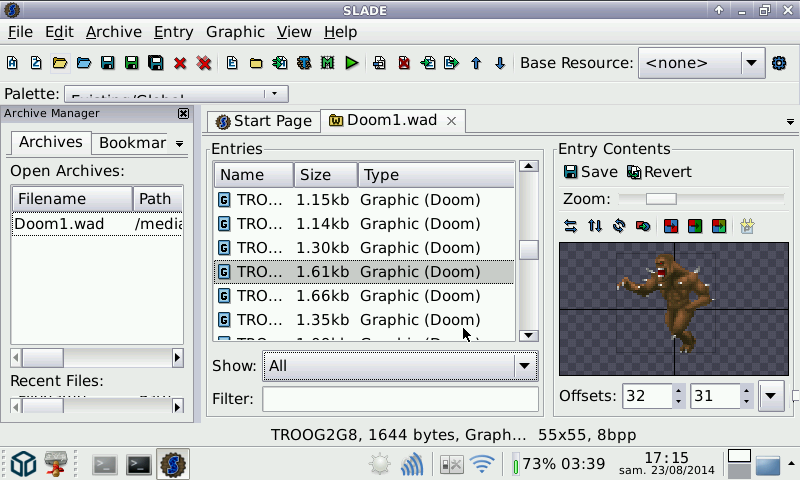Close the archive with the red X
800x480 pixels.
click(x=180, y=63)
